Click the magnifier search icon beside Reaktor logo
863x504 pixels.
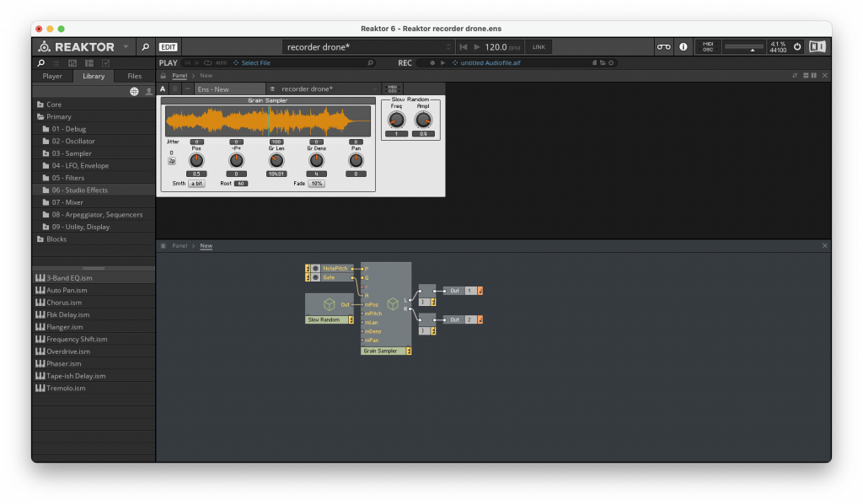point(145,46)
